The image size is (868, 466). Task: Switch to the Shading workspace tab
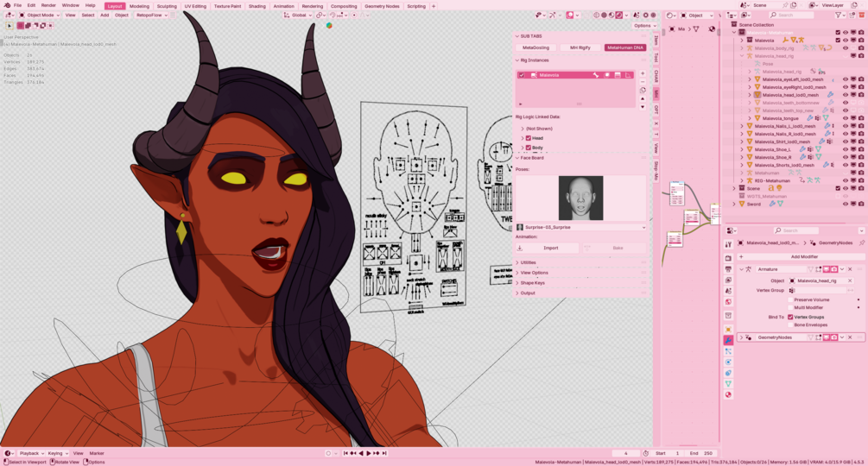coord(257,6)
